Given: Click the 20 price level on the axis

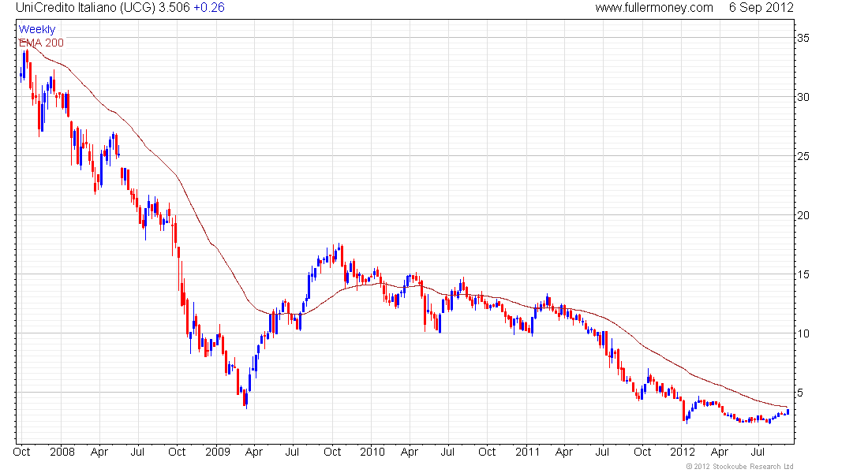Looking at the screenshot, I should pos(803,215).
